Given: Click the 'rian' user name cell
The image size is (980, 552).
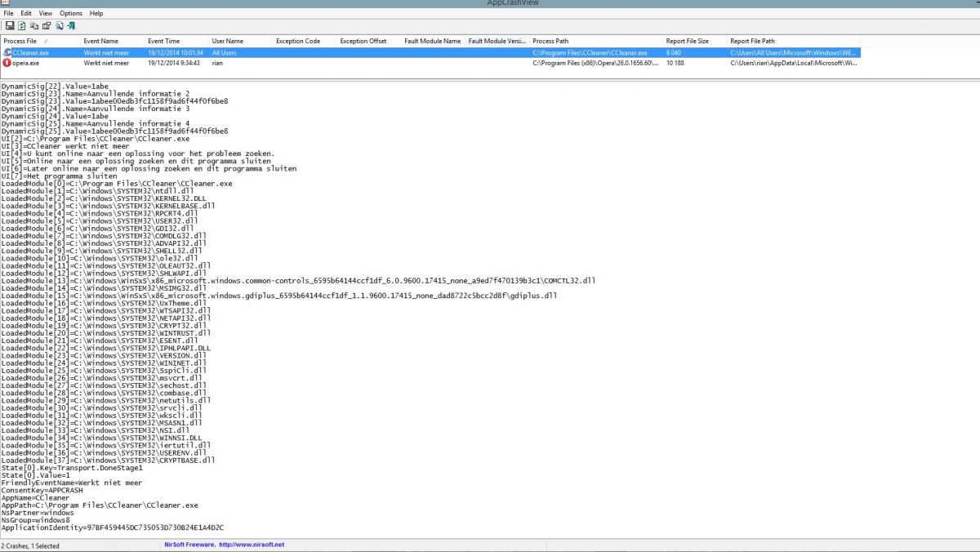Looking at the screenshot, I should coord(218,62).
